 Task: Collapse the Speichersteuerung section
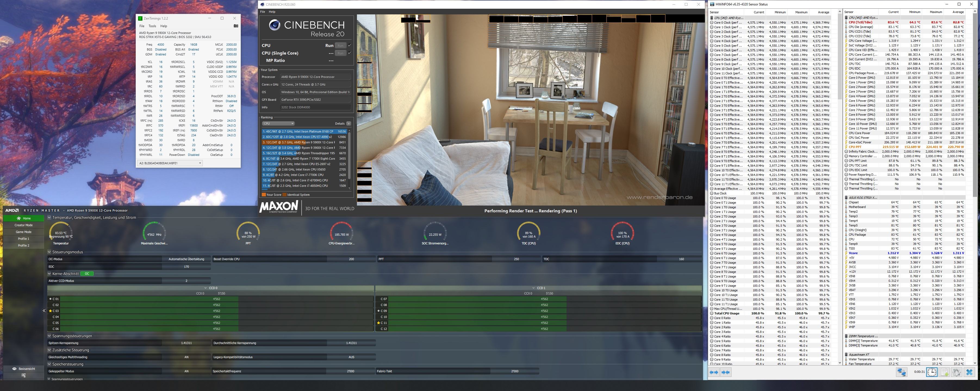(x=49, y=364)
